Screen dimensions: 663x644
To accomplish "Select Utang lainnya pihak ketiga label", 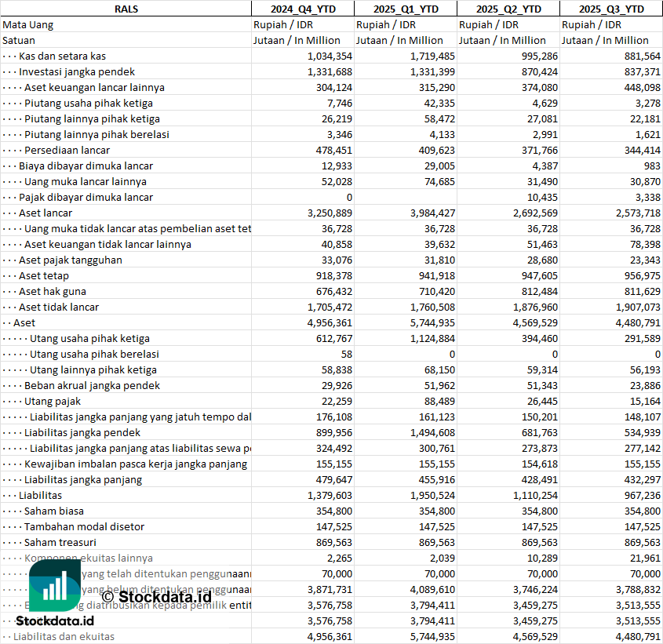I will (x=93, y=369).
